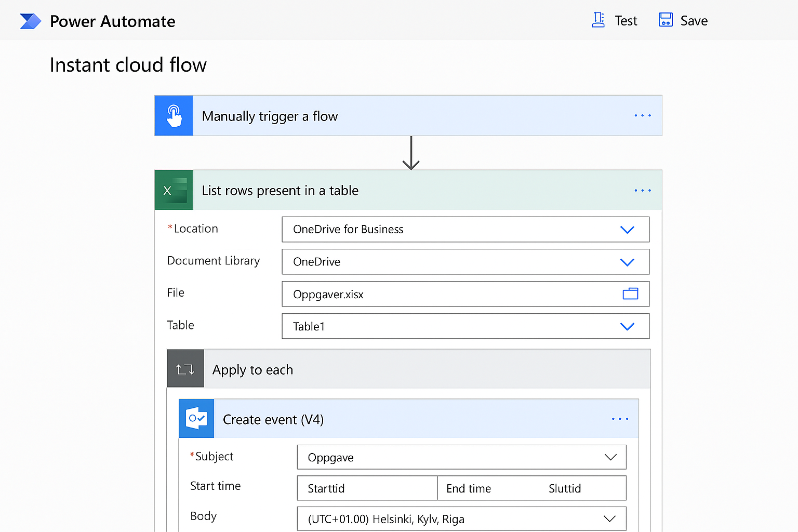Open file picker folder icon for Oppgaver.xlsx
The image size is (798, 532).
pos(630,294)
